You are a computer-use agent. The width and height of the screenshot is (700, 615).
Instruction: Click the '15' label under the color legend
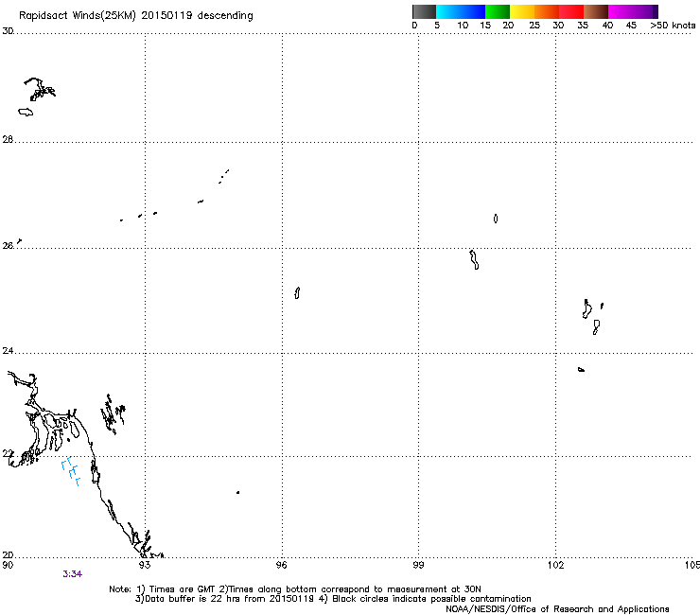coord(485,26)
